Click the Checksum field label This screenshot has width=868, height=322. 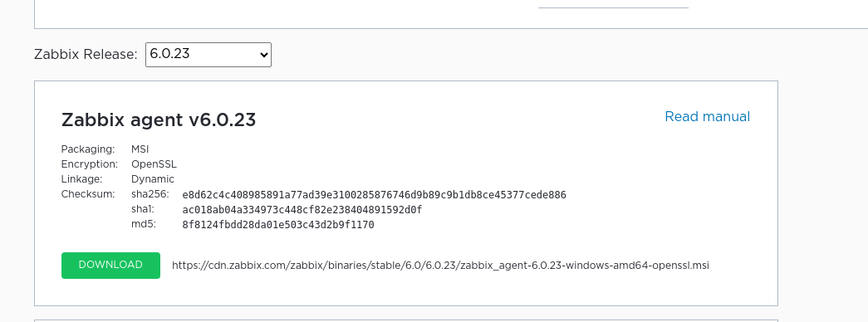point(88,194)
